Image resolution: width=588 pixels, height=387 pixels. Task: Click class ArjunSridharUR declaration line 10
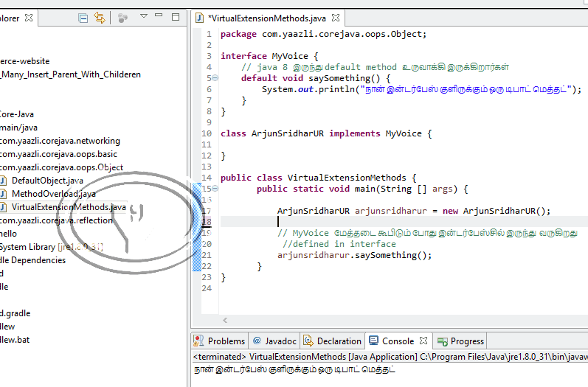click(x=326, y=133)
